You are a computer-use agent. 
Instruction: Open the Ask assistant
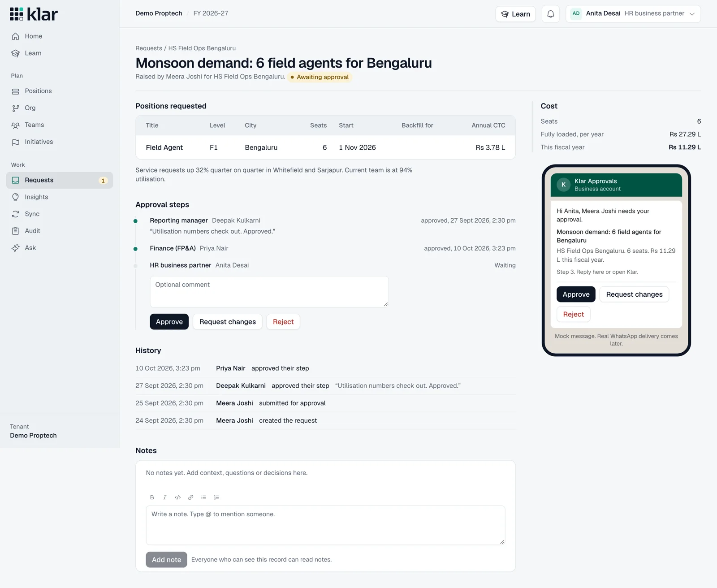59,248
